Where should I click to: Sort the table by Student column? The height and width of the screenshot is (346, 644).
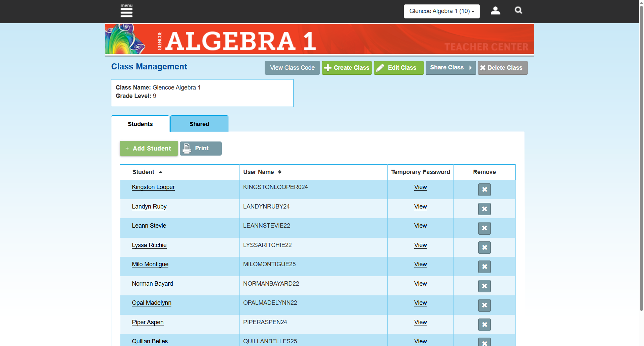147,172
